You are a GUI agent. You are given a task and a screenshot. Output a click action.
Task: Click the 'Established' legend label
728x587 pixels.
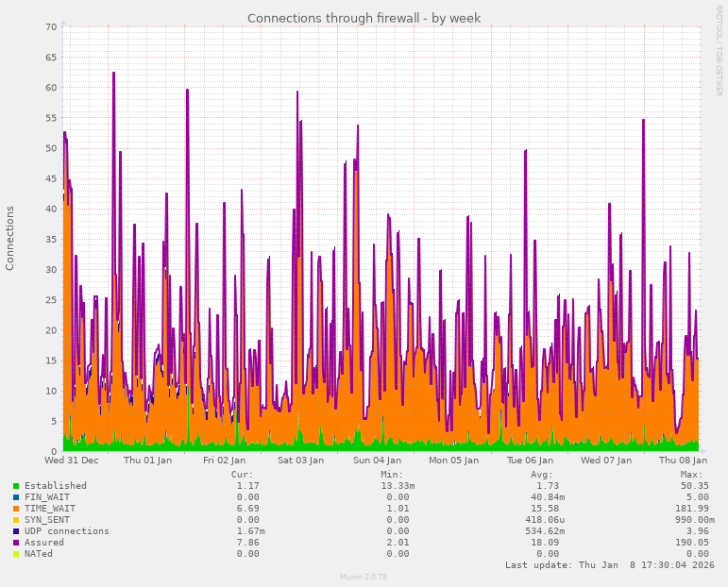[x=56, y=486]
